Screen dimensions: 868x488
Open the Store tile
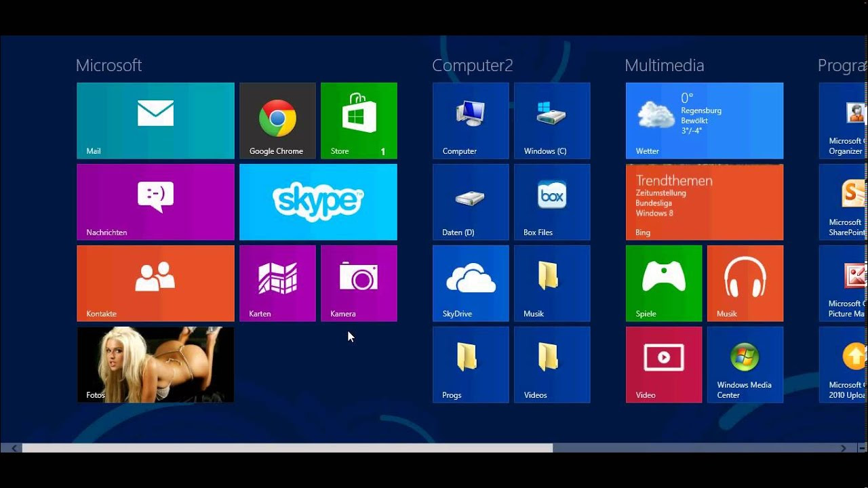(x=359, y=121)
